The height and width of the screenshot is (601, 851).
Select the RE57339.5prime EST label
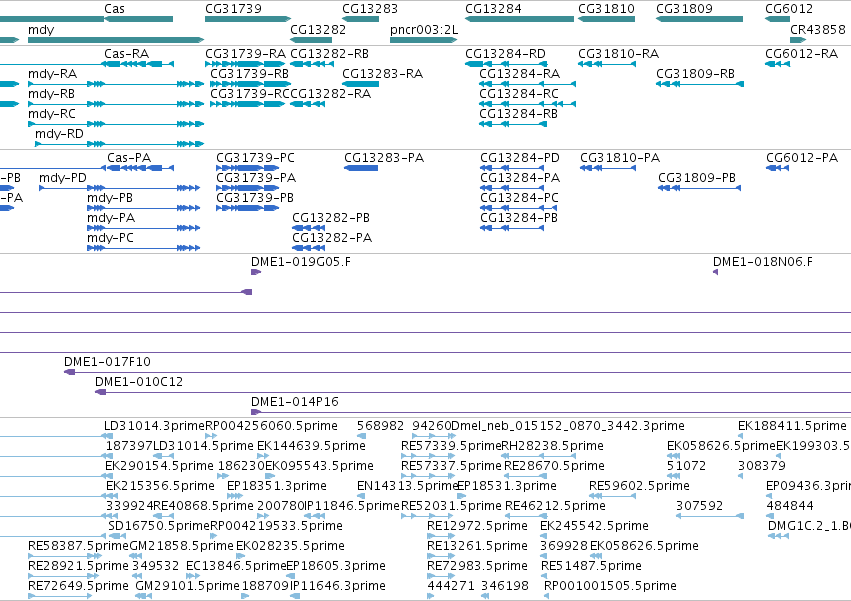coord(451,446)
